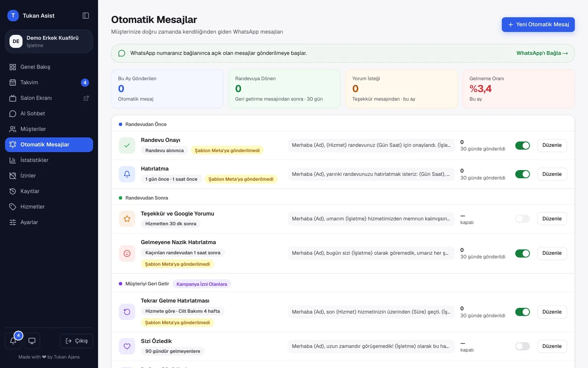Click the monitor display icon button
Screen dimensions: 588x368
(x=32, y=341)
